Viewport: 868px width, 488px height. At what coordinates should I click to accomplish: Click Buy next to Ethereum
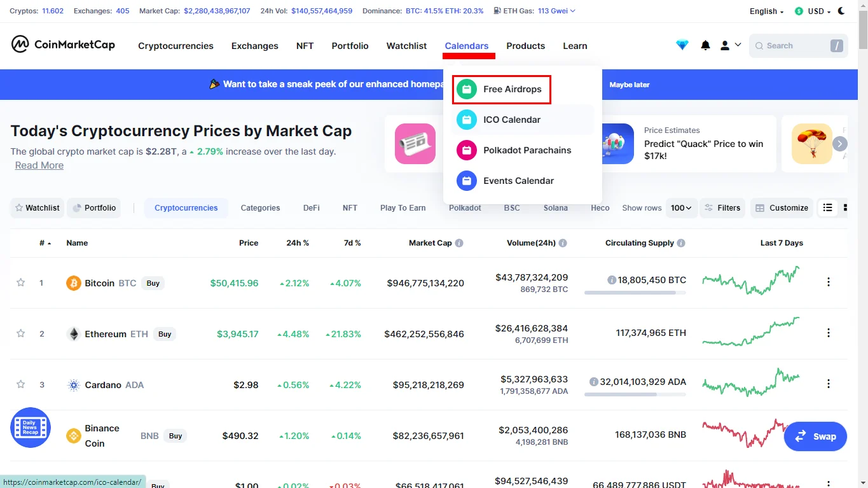tap(165, 334)
